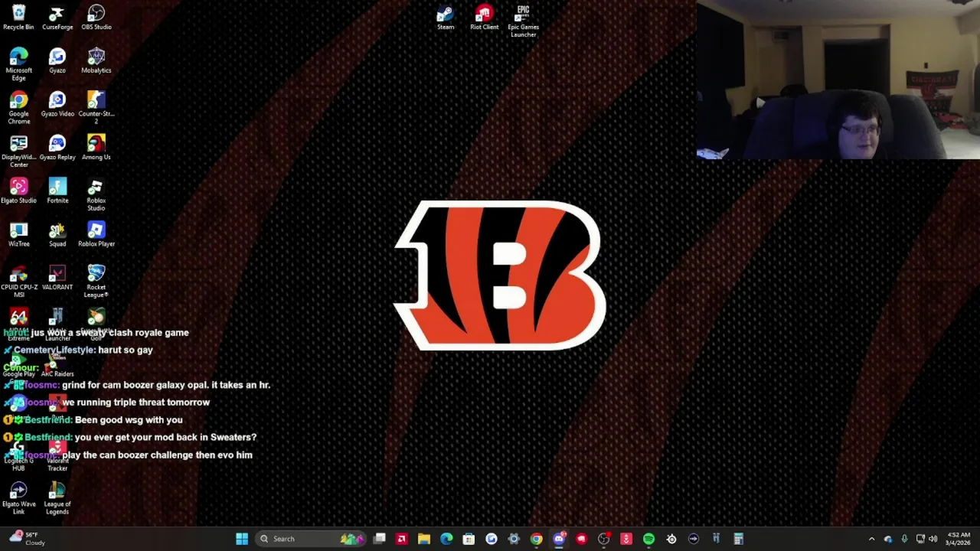
Task: Select the Logitech G HUB icon
Action: click(x=18, y=455)
